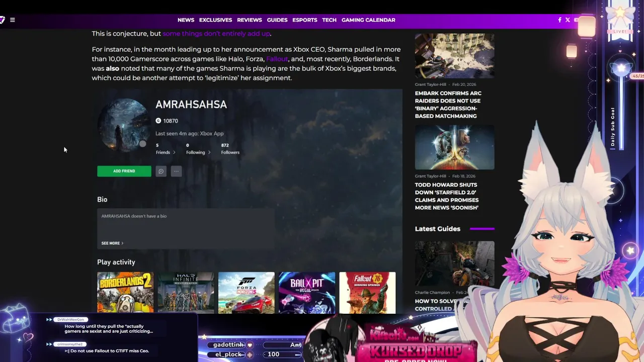This screenshot has height=362, width=644.
Task: Open the ARC Raiders article thumbnail
Action: [454, 56]
